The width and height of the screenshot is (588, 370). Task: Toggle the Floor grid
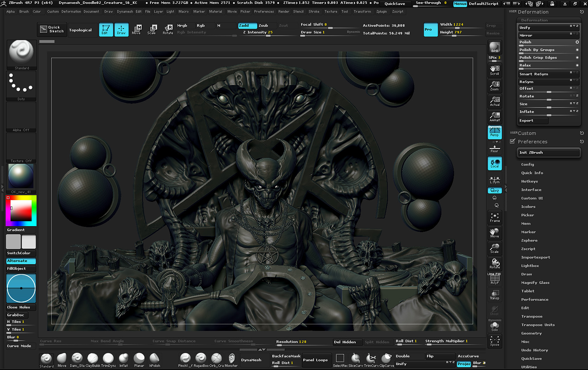495,148
